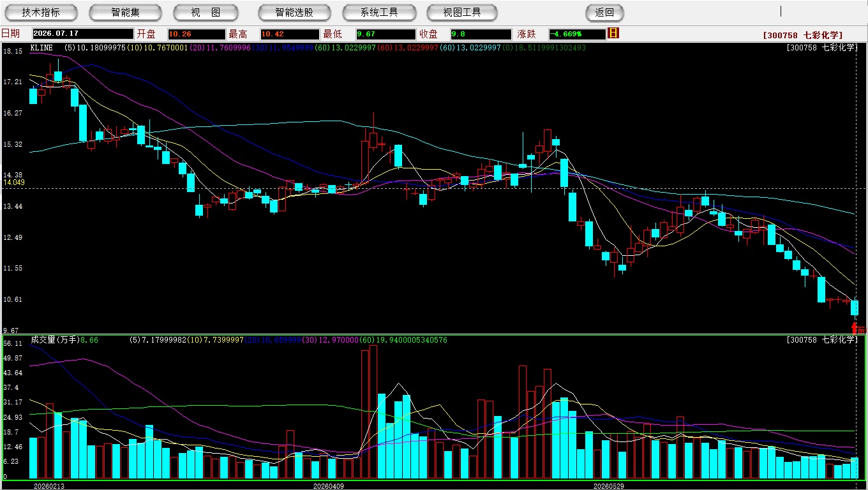Click the 开盘 value field 10.26
This screenshot has width=868, height=490.
coord(197,34)
